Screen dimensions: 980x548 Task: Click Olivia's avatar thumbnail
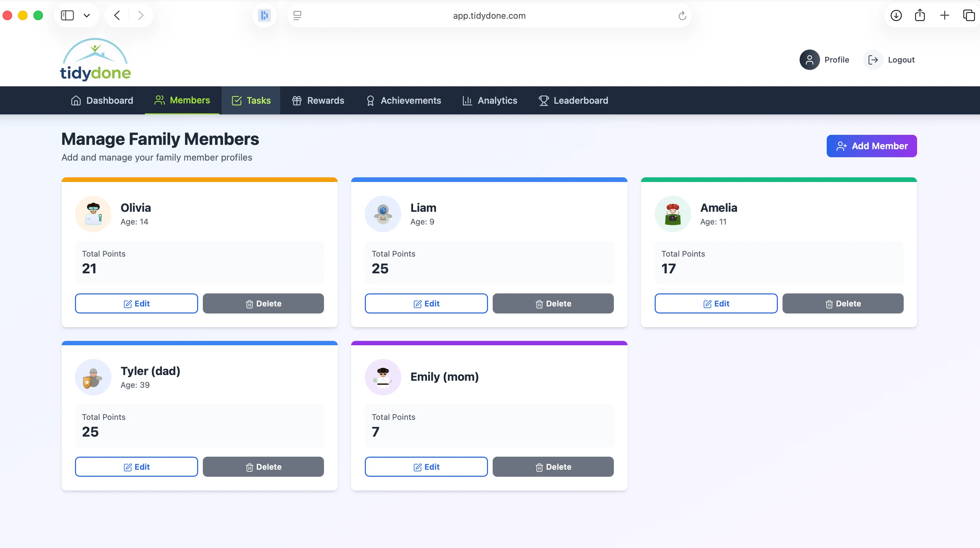(x=93, y=214)
